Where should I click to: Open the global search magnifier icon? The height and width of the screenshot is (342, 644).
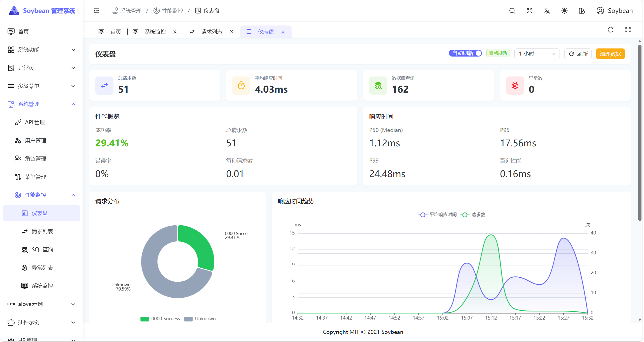[512, 11]
